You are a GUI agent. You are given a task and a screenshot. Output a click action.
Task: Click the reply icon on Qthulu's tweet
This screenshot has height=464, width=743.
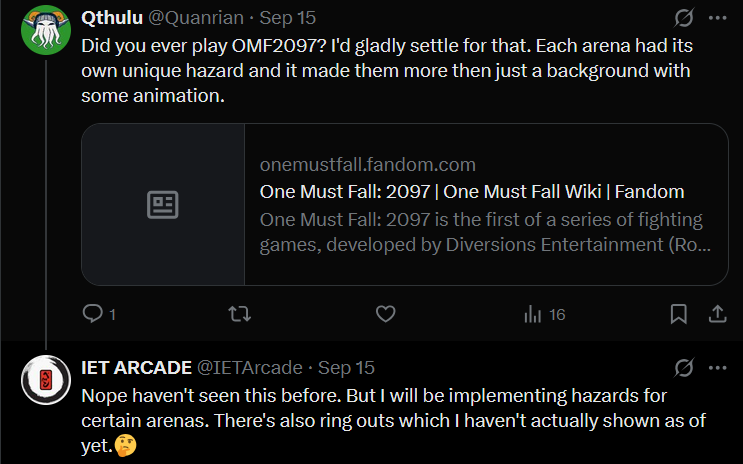point(93,314)
